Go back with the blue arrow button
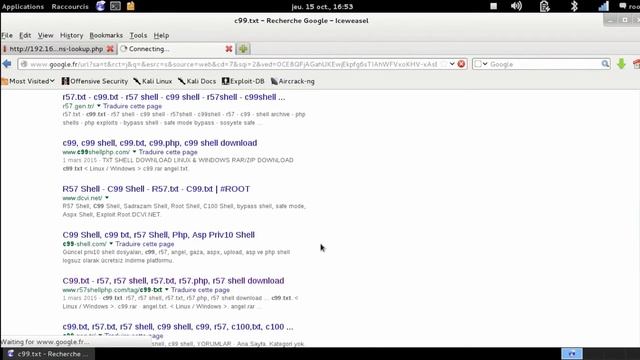The image size is (640, 360). 7,64
